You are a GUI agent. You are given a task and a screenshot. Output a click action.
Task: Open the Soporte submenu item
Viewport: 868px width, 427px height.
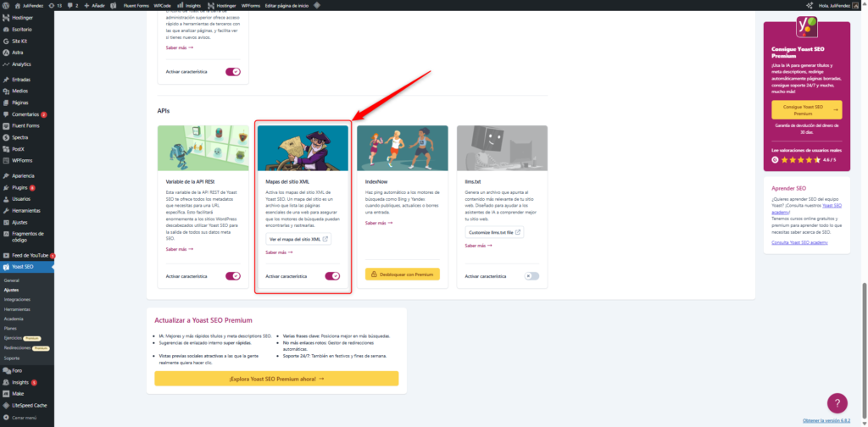[x=12, y=358]
